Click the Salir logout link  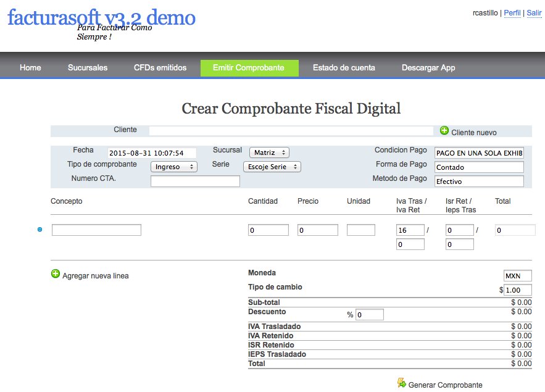coord(534,12)
